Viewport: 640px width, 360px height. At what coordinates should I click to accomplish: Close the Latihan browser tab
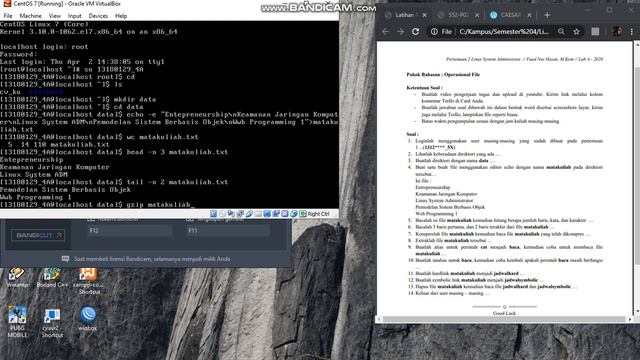[424, 15]
